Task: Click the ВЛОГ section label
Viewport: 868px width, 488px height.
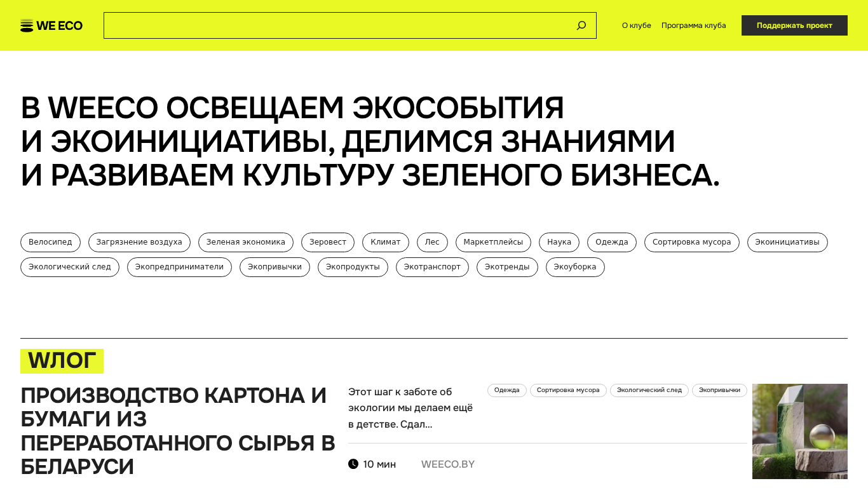Action: click(x=62, y=361)
